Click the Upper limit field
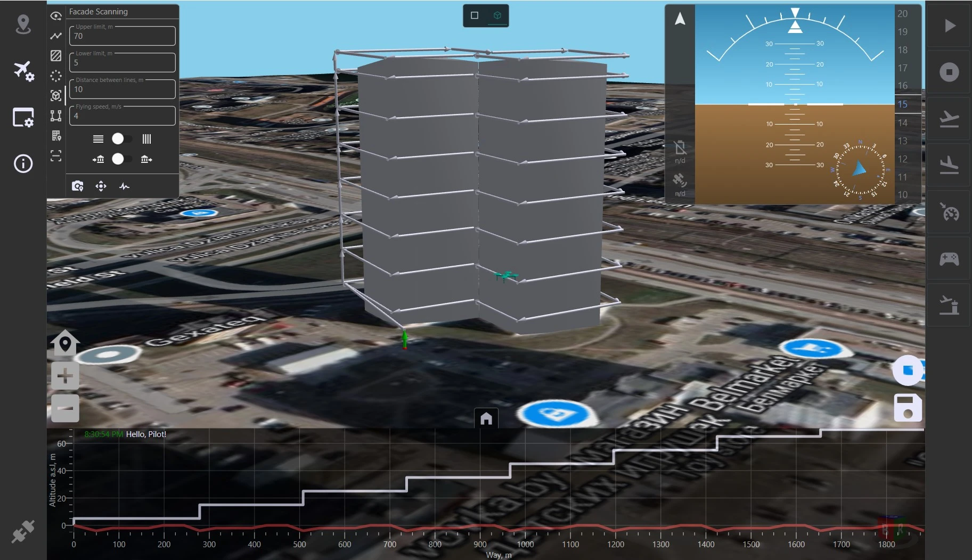 tap(122, 36)
